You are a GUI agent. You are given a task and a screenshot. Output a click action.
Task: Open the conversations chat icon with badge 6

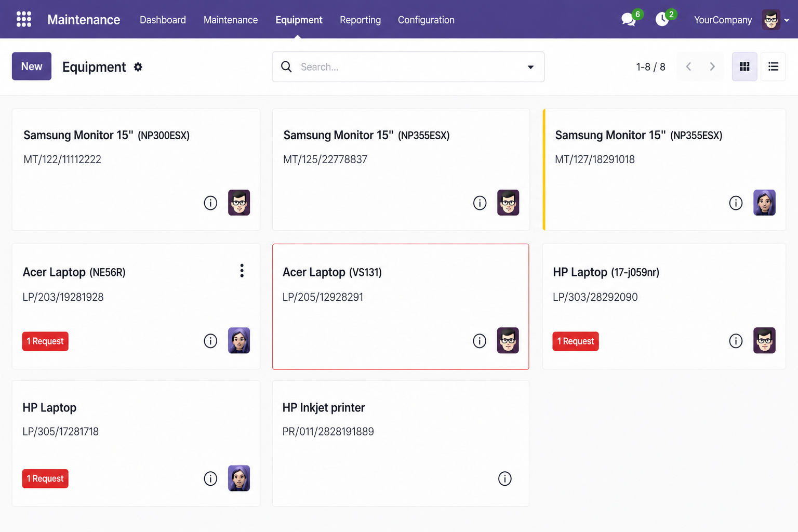pos(629,20)
